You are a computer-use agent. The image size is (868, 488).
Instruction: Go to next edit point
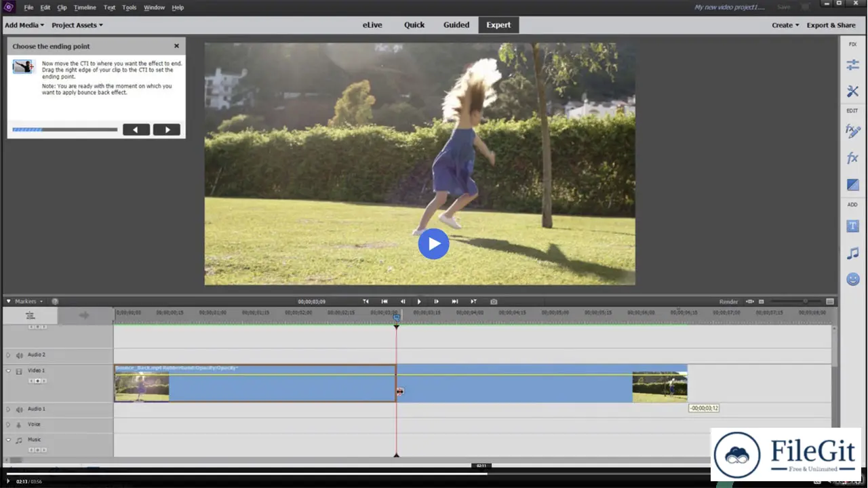click(x=473, y=302)
